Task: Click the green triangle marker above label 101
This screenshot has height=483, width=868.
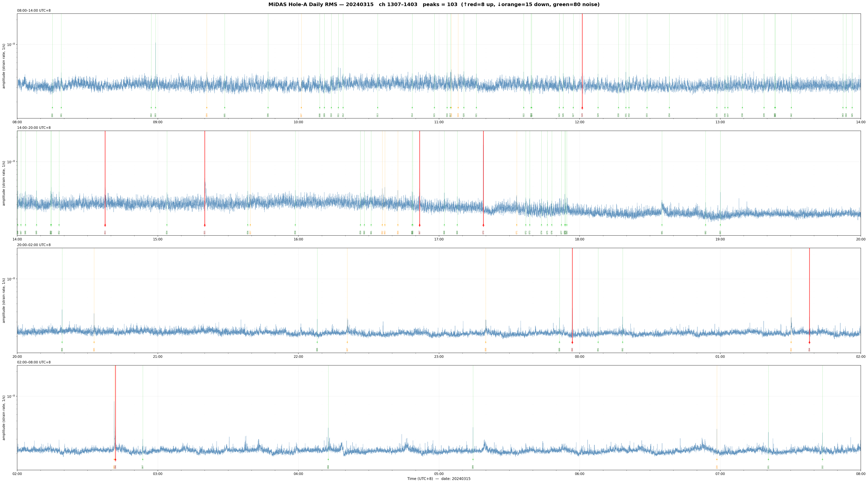Action: click(768, 459)
